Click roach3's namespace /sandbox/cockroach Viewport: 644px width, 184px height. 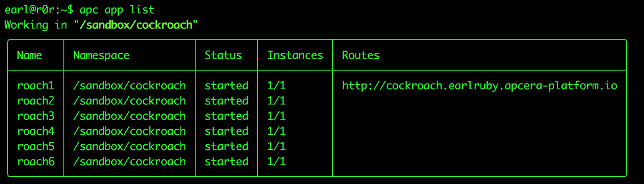(130, 116)
